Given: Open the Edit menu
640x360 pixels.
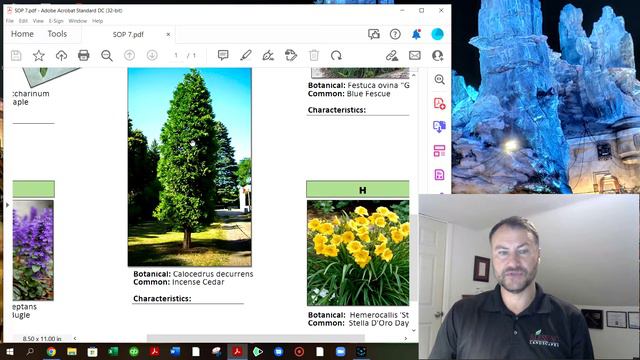Looking at the screenshot, I should [x=23, y=21].
